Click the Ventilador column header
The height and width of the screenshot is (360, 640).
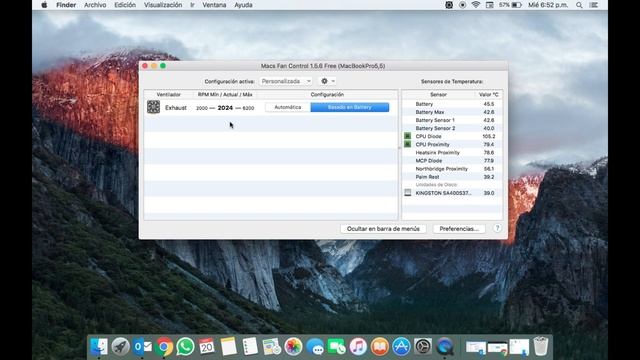(x=169, y=95)
